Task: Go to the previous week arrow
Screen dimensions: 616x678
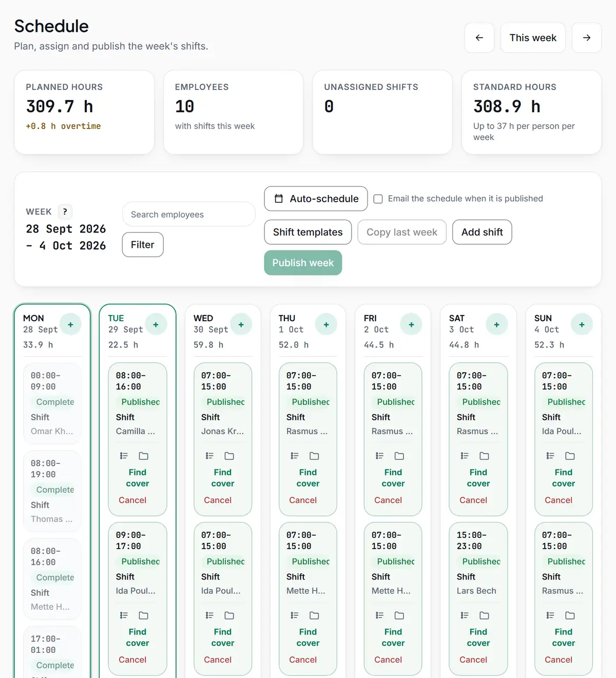Action: pos(479,37)
